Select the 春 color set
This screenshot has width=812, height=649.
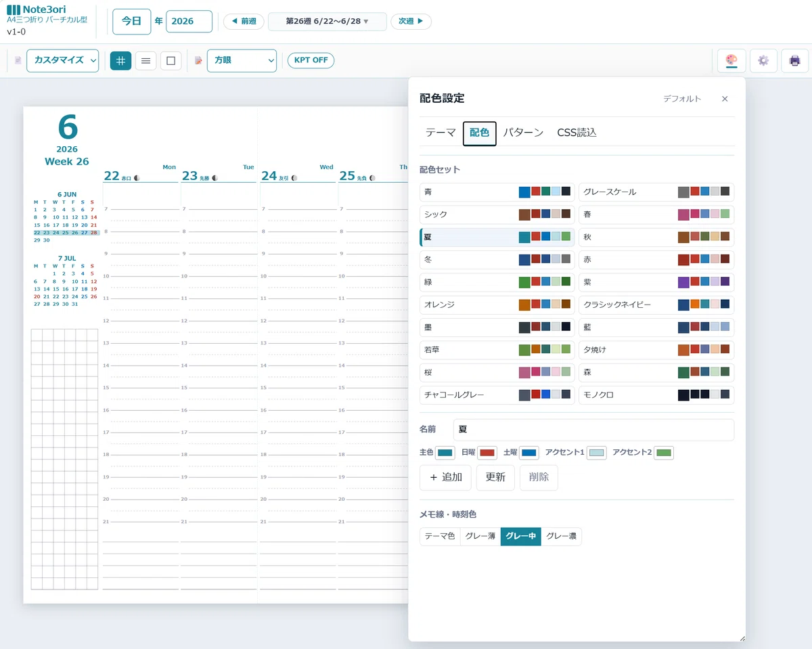[x=656, y=215]
